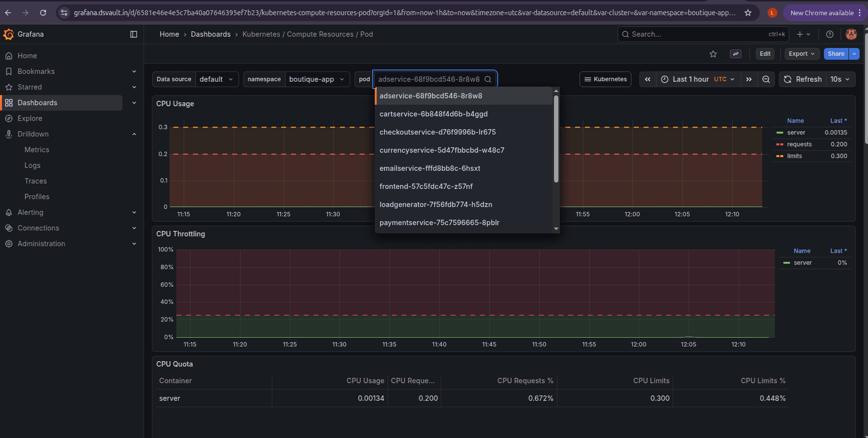
Task: Star this dashboard as favorite
Action: pos(713,54)
